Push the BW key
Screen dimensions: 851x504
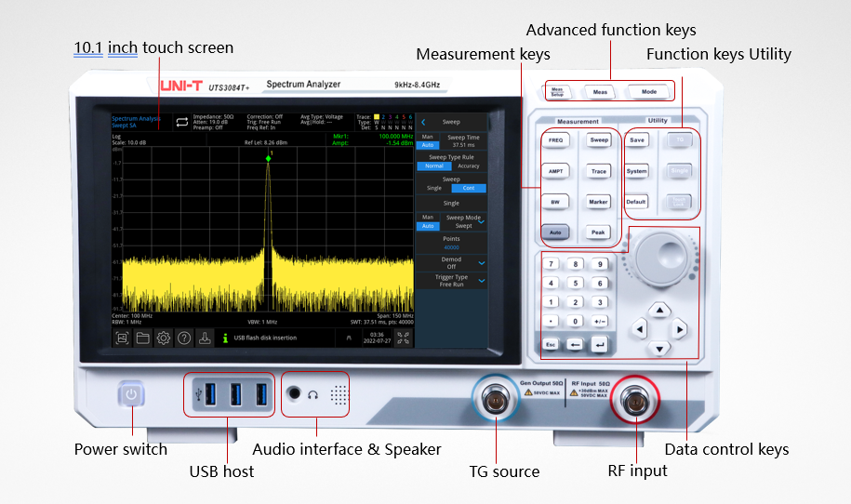point(555,202)
